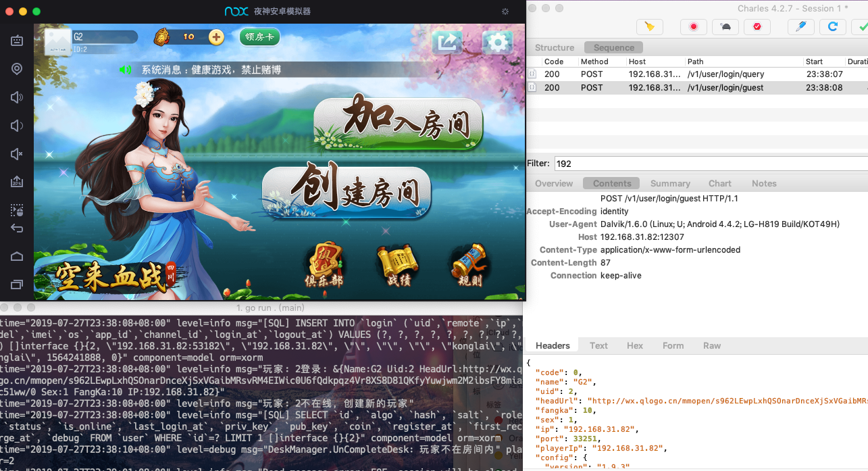Click the "headUrl" line in the JSON response
Viewport: 868px width, 471px height.
tap(701, 401)
